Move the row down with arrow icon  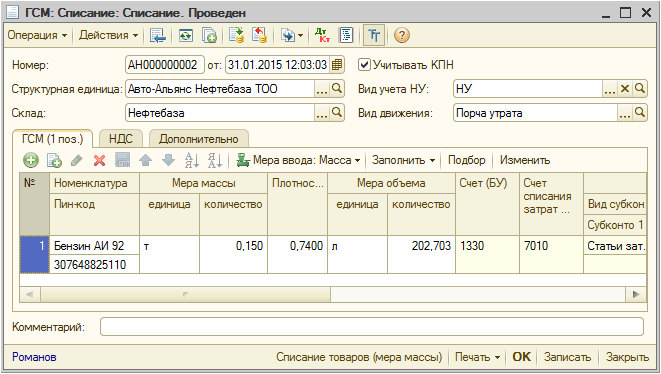point(169,160)
